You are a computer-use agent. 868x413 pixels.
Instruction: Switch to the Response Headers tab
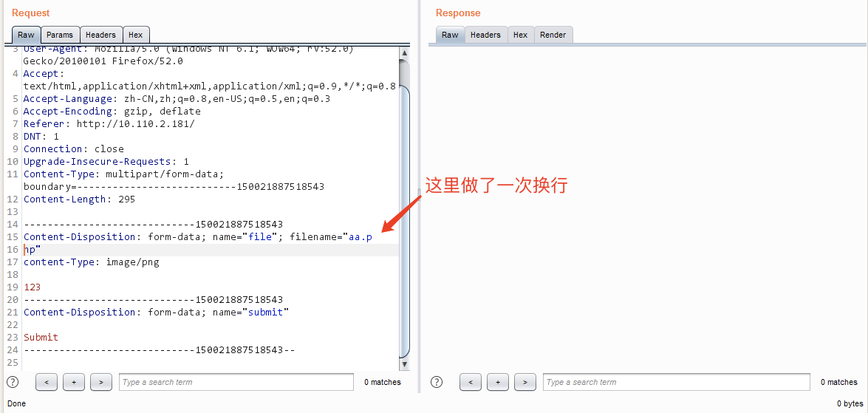point(485,34)
